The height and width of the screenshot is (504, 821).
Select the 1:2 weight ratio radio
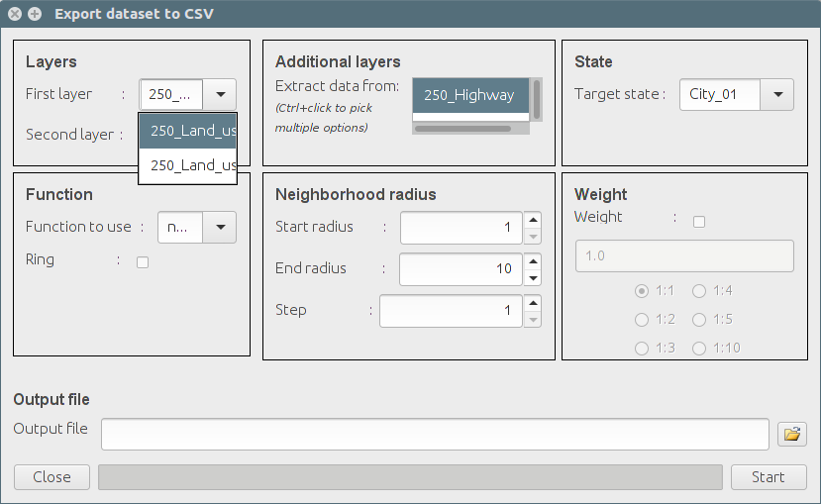[x=642, y=320]
